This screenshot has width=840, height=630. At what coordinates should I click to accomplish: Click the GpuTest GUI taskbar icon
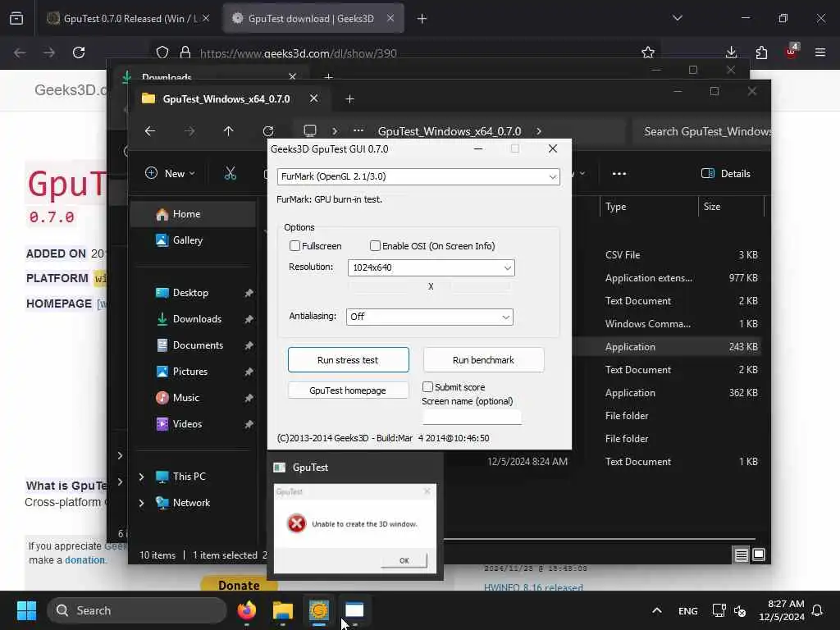[319, 610]
